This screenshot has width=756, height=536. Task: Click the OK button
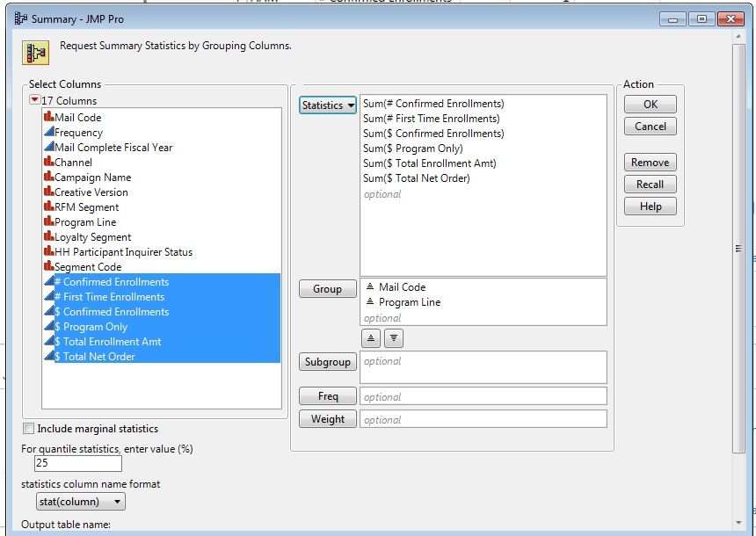[x=650, y=104]
